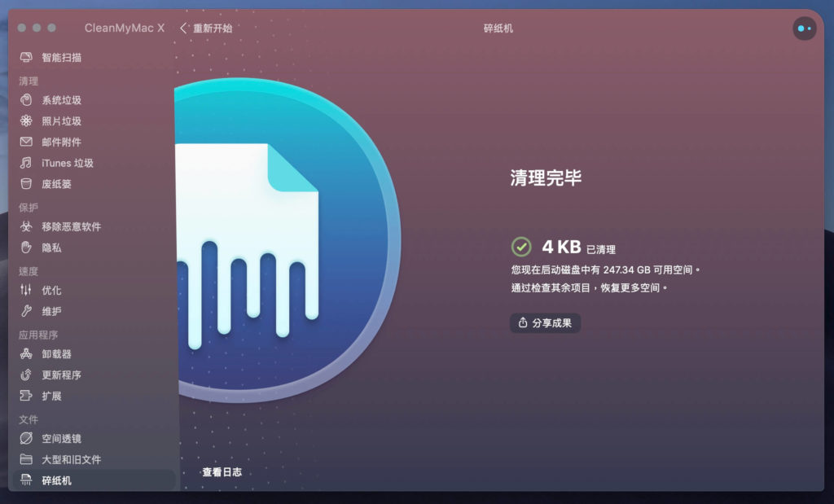The height and width of the screenshot is (504, 834).
Task: Click the 应用程序 section header
Action: coord(38,335)
